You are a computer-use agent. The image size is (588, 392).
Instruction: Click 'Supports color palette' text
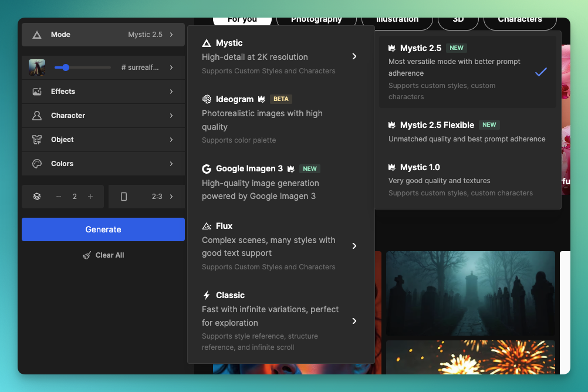click(239, 140)
